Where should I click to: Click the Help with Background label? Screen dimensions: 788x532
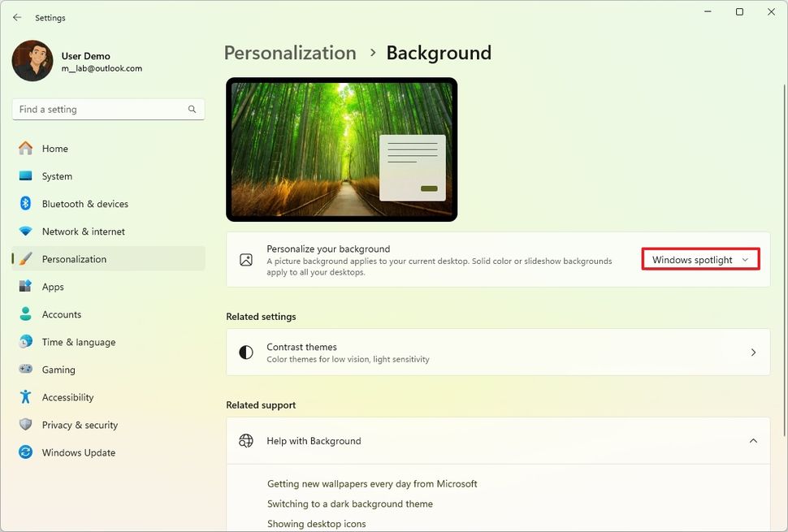click(x=314, y=440)
